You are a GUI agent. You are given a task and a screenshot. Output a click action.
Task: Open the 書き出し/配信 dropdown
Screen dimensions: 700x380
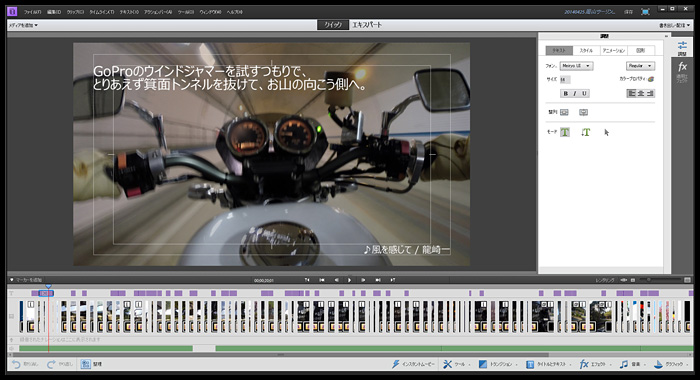(x=674, y=25)
